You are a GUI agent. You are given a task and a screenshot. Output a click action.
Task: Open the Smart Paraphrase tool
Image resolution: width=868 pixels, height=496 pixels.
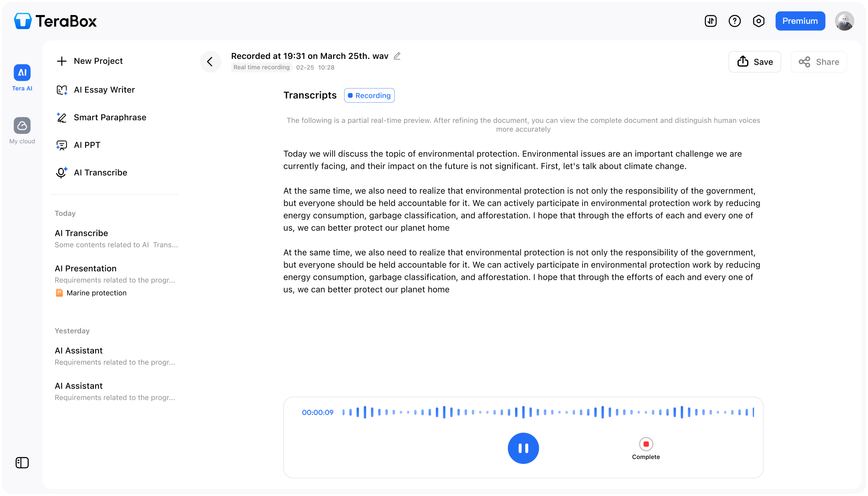110,117
